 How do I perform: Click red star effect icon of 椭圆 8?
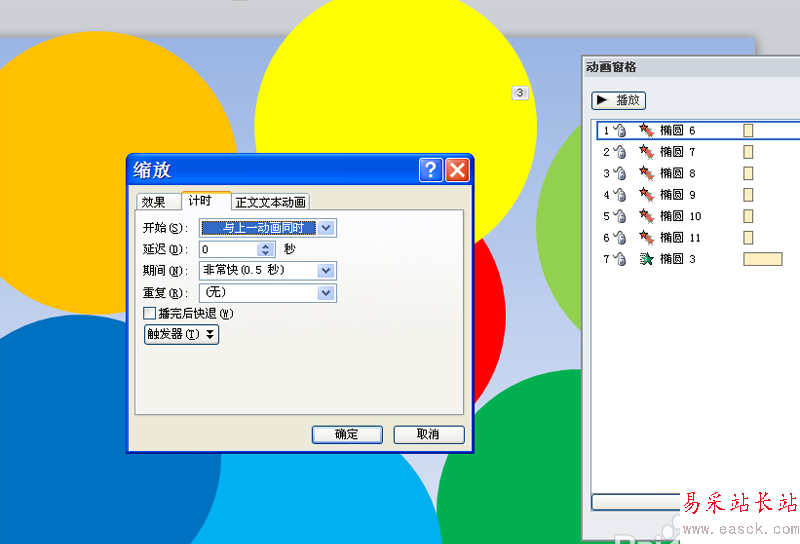point(646,174)
